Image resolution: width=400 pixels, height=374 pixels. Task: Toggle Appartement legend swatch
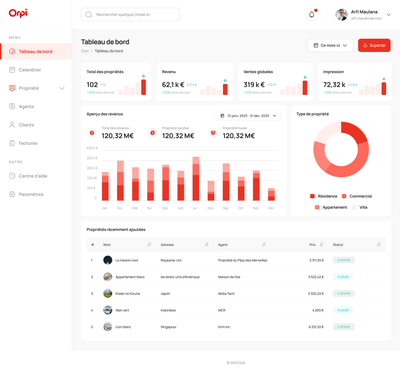317,207
